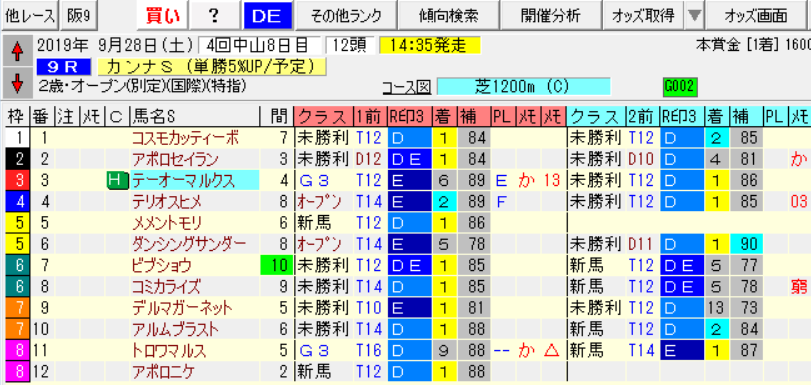Screen dimensions: 811x385
Task: Click the green 10 interval cell for ビブショウ
Action: (x=277, y=265)
